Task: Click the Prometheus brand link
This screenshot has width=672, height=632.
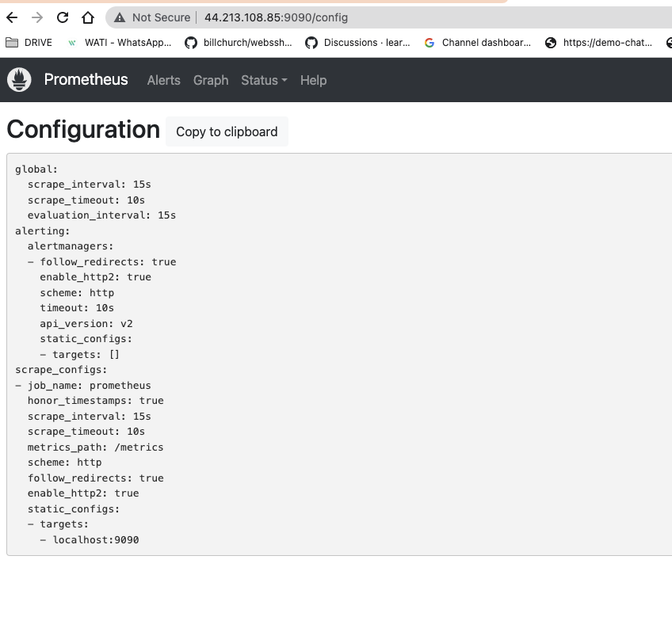Action: [86, 79]
